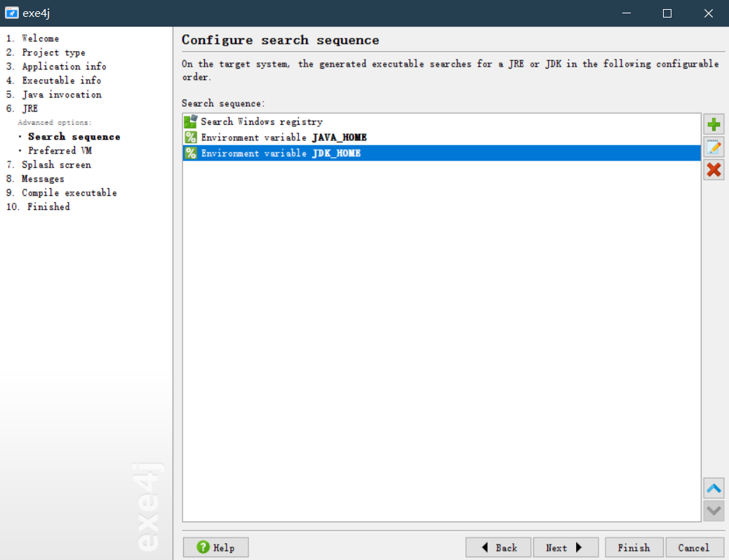Go to step 7 Splash screen
729x560 pixels.
48,164
